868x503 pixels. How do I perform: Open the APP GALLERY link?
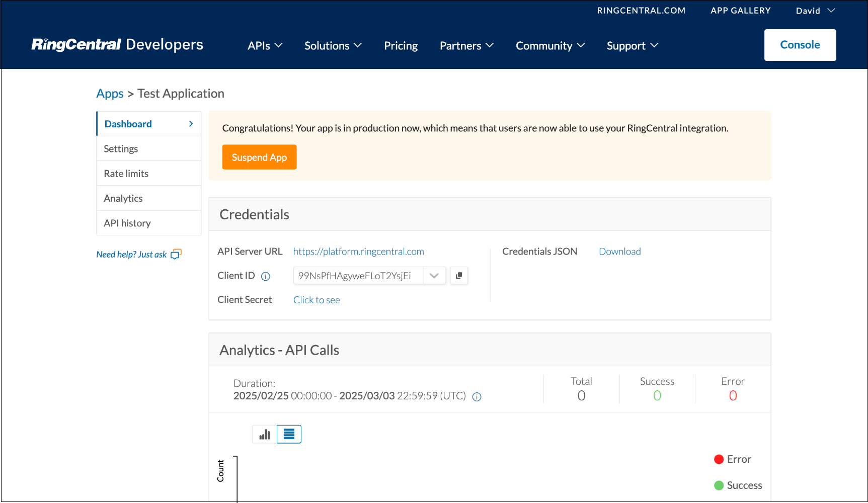tap(740, 11)
